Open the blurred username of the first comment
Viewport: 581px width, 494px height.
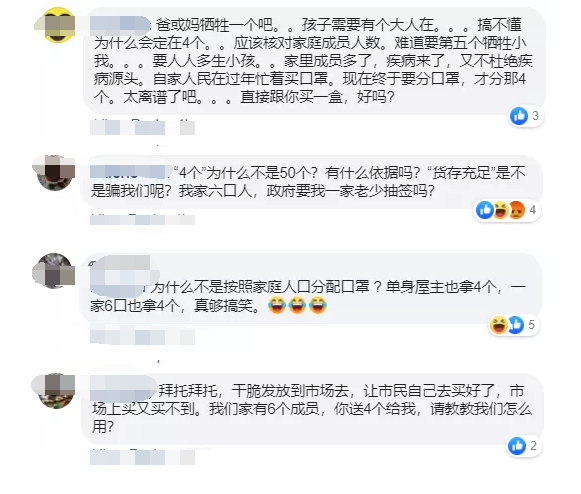[121, 24]
